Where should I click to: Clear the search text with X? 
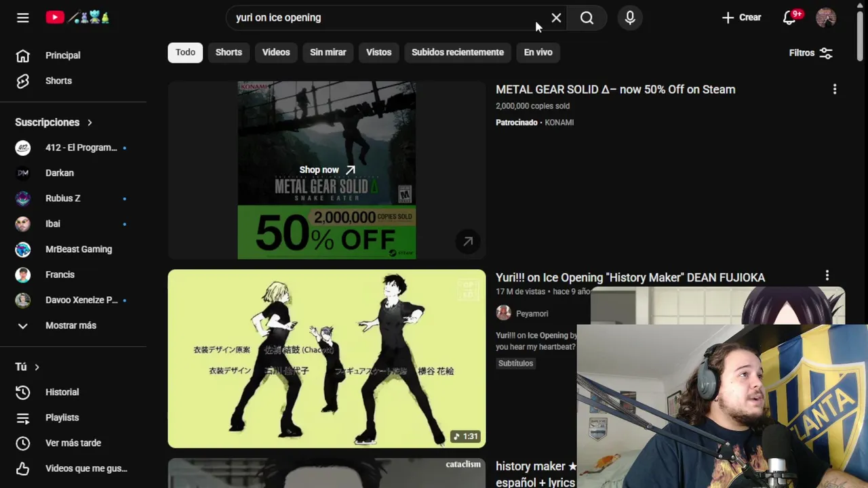pos(556,18)
